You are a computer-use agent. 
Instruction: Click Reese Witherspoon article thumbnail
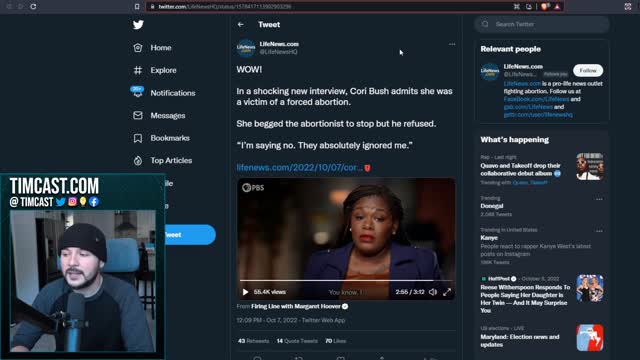[x=590, y=288]
